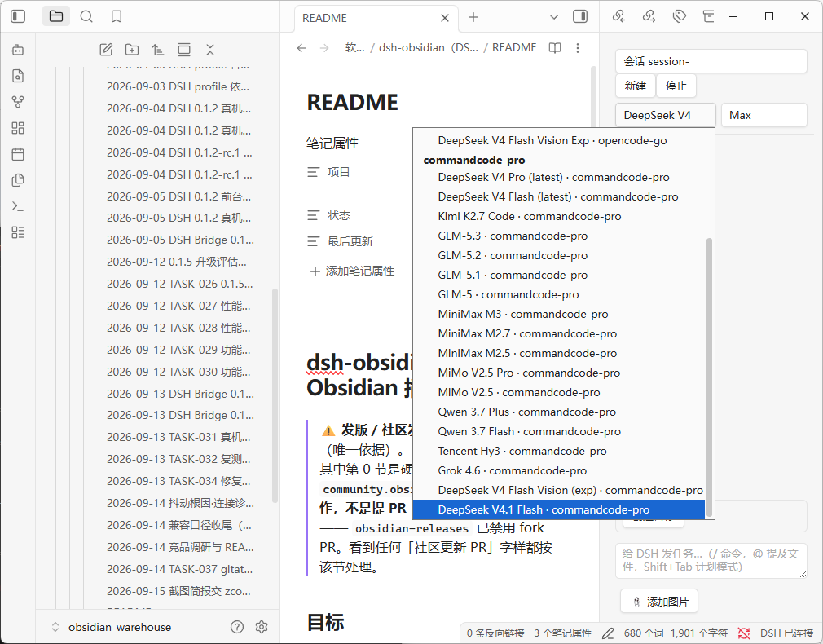This screenshot has width=823, height=644.
Task: Open the tags pane icon
Action: (680, 17)
